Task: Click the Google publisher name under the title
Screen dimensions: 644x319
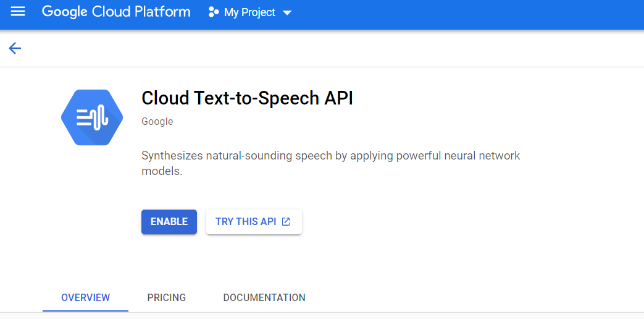Action: coord(157,122)
